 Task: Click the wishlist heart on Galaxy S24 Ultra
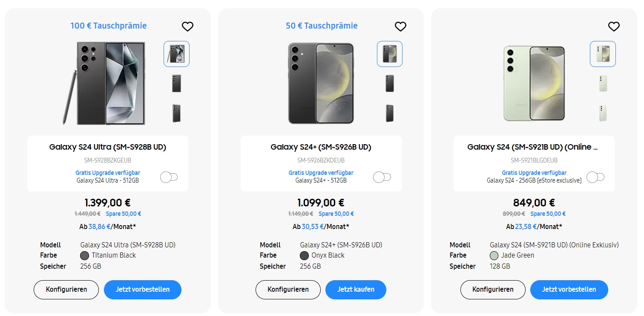187,26
